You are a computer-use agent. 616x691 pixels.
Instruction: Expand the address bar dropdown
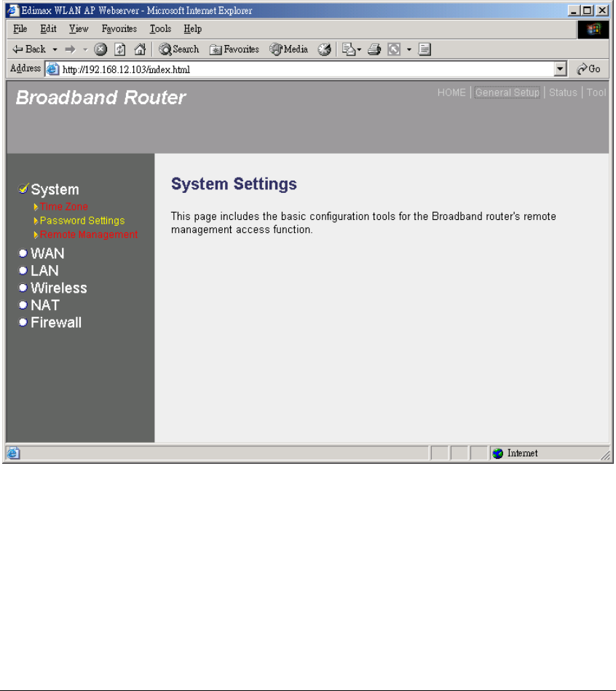(x=560, y=69)
